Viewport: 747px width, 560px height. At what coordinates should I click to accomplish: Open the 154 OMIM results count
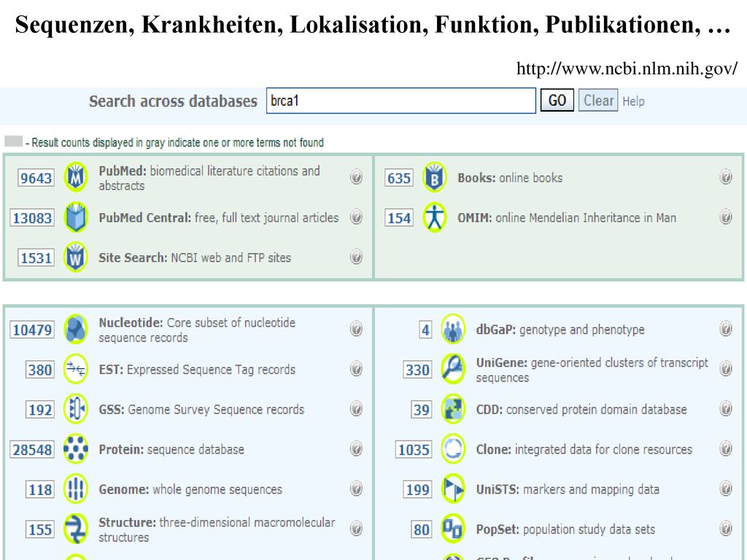pos(399,218)
